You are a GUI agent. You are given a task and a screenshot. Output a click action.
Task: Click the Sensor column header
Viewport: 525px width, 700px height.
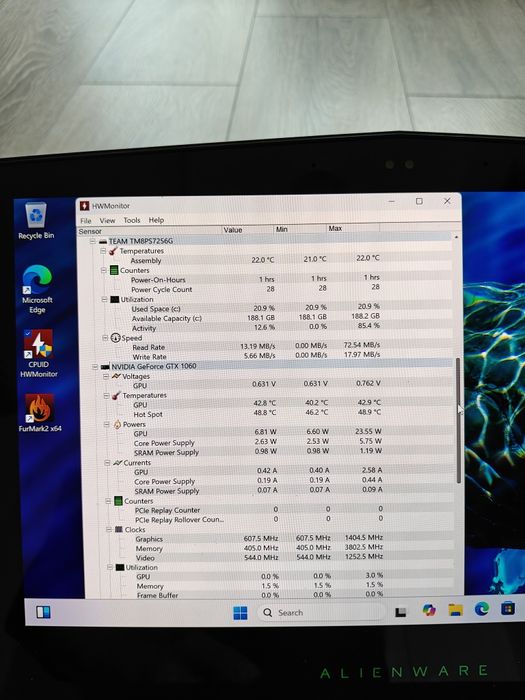pos(150,231)
